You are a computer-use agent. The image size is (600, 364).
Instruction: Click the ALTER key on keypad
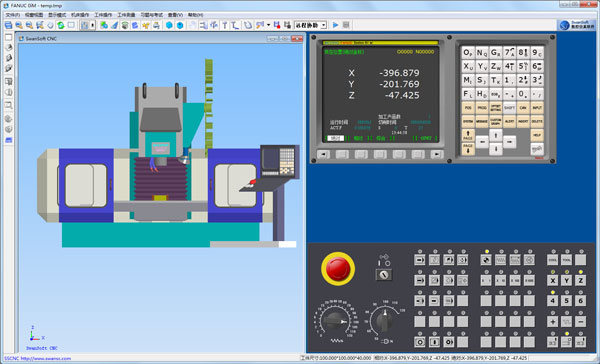(509, 122)
